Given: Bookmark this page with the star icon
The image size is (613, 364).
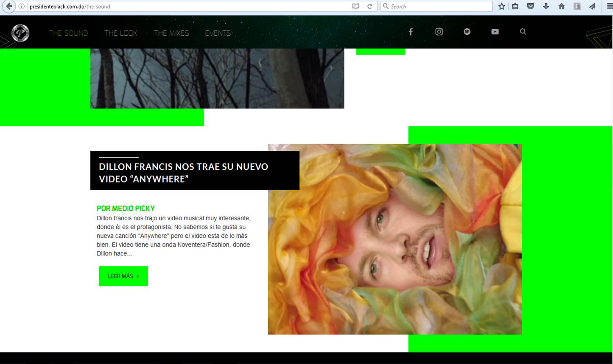Looking at the screenshot, I should (502, 6).
